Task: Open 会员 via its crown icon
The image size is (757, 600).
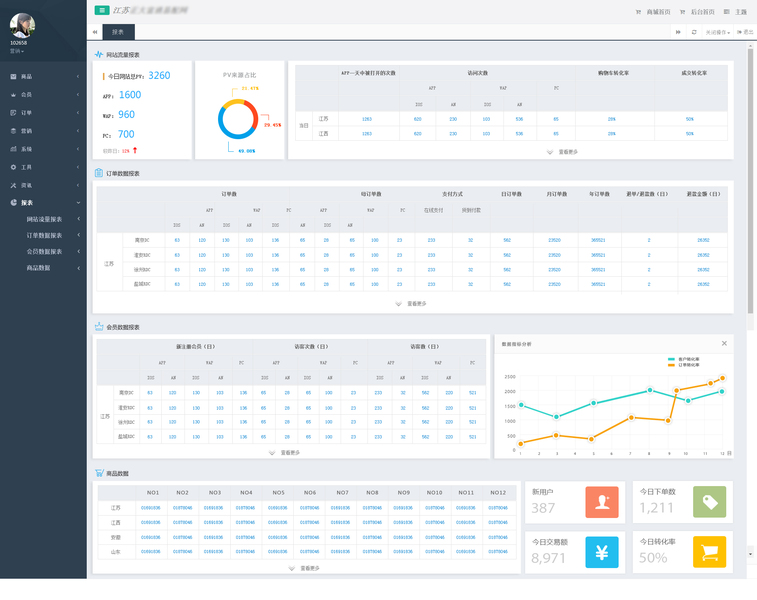Action: (x=13, y=95)
